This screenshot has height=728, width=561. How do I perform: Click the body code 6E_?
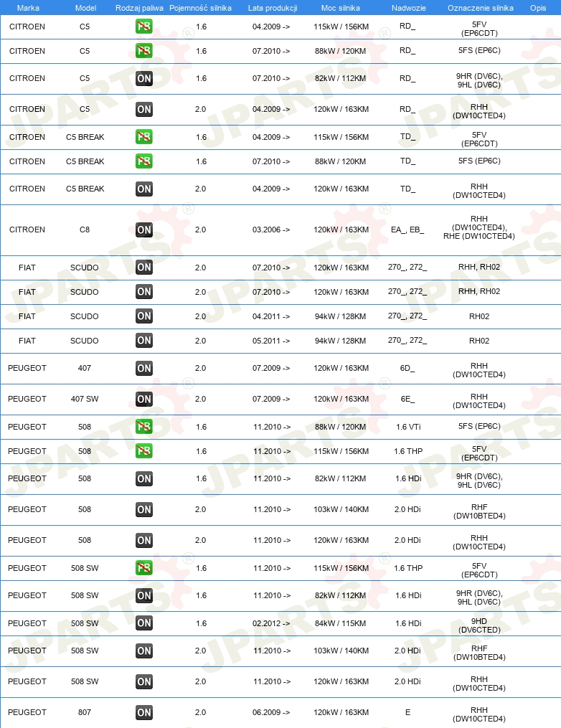[x=407, y=398]
